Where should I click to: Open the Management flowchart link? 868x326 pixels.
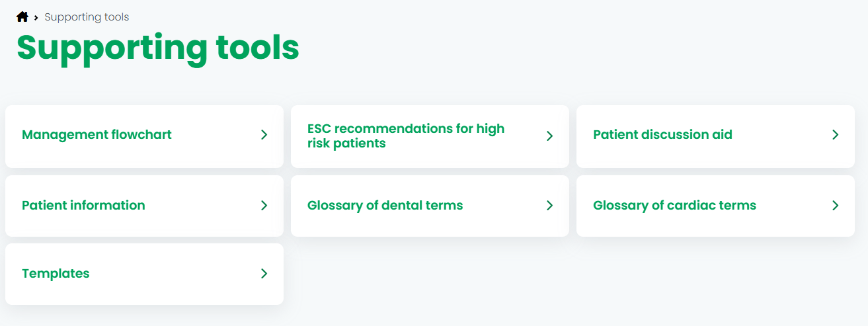coord(97,135)
